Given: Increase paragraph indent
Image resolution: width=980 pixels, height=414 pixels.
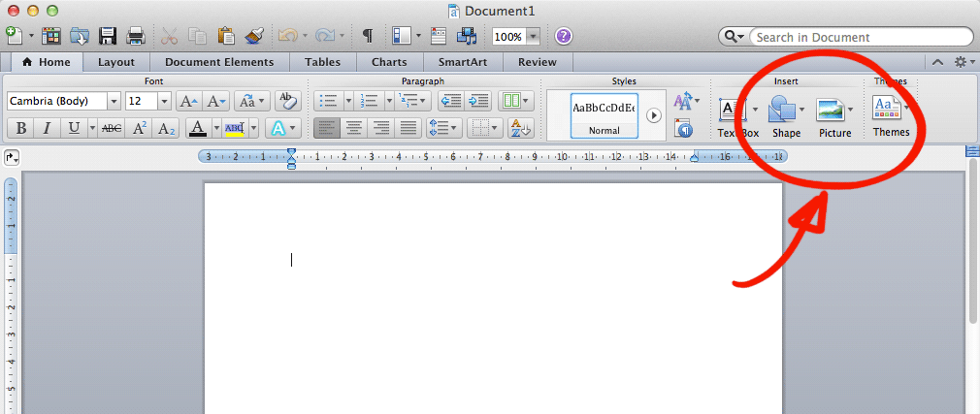Looking at the screenshot, I should (478, 101).
